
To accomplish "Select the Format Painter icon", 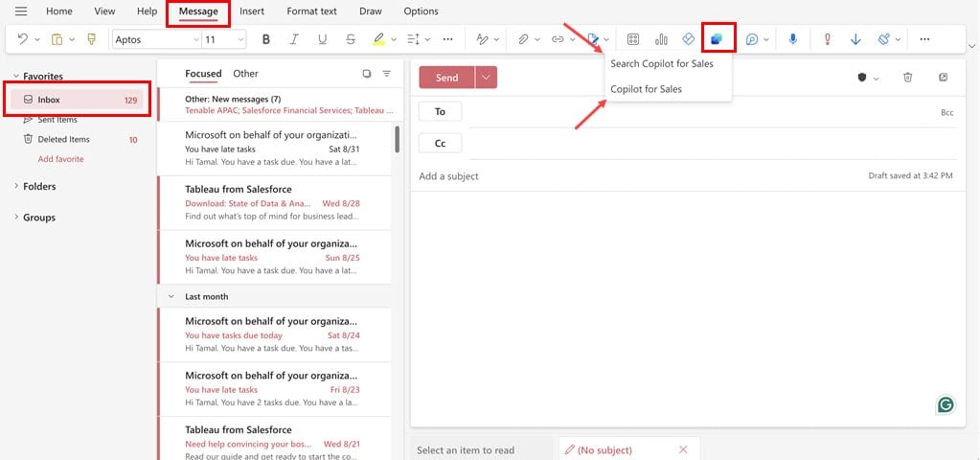I will 91,39.
